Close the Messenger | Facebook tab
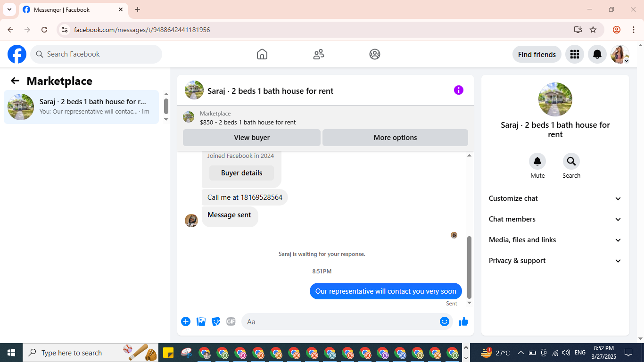 121,9
